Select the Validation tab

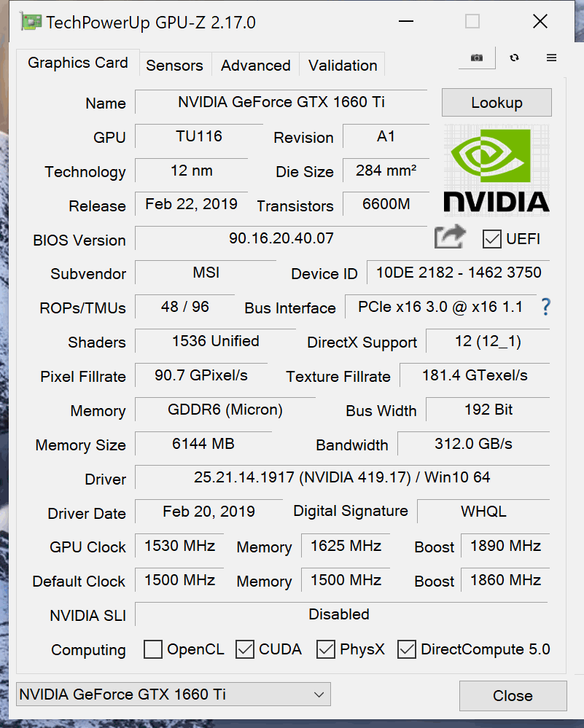point(343,66)
